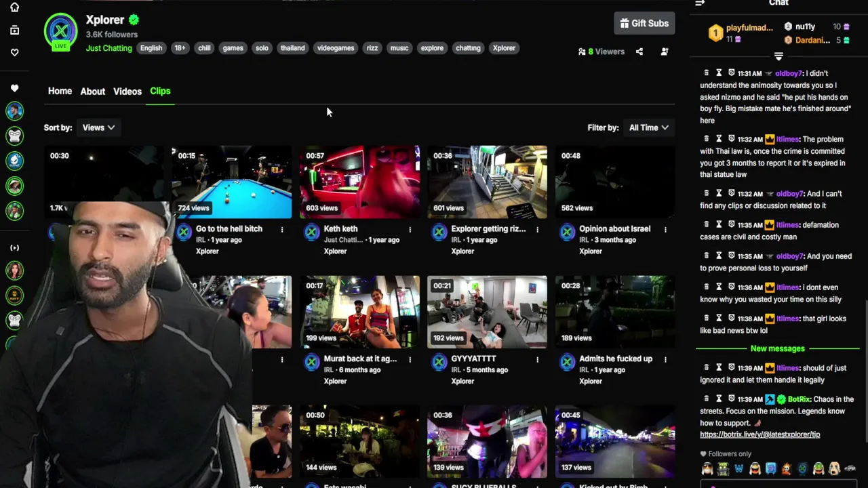Collapse the gift leaderboard with down arrow
Viewport: 868px width, 488px height.
778,57
